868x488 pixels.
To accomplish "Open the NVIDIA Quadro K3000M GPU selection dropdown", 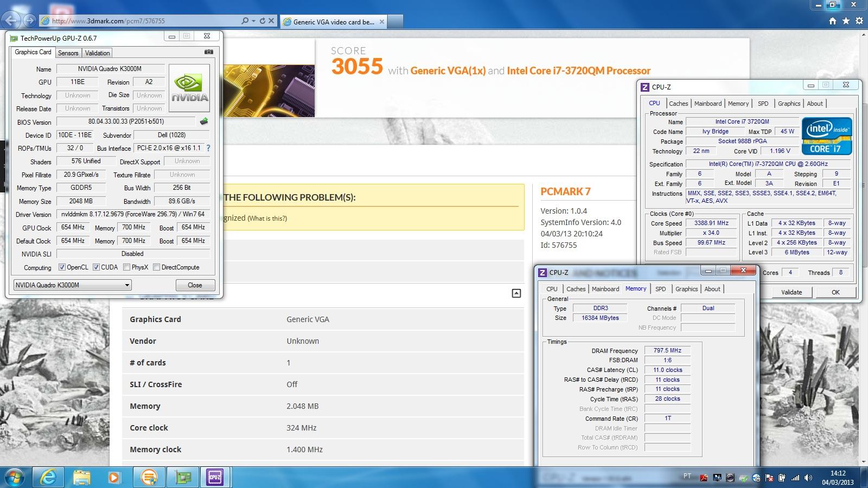I will [x=73, y=285].
